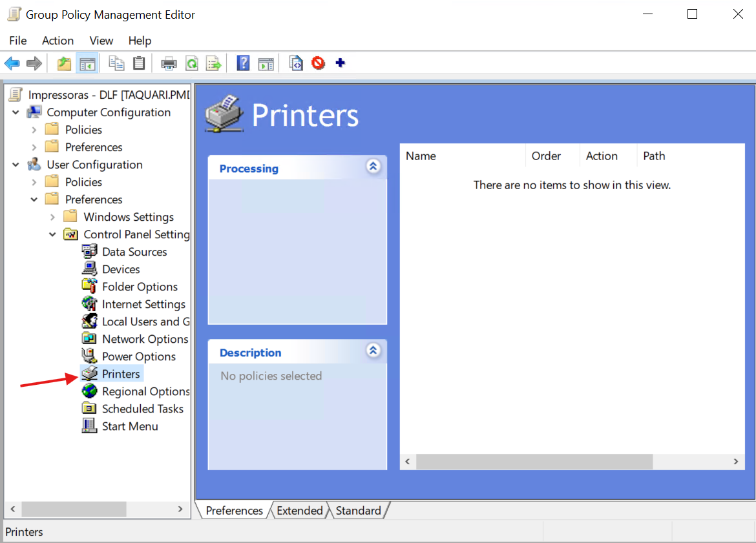Toggle Show/Hide Console Tree toolbar button

tap(87, 63)
